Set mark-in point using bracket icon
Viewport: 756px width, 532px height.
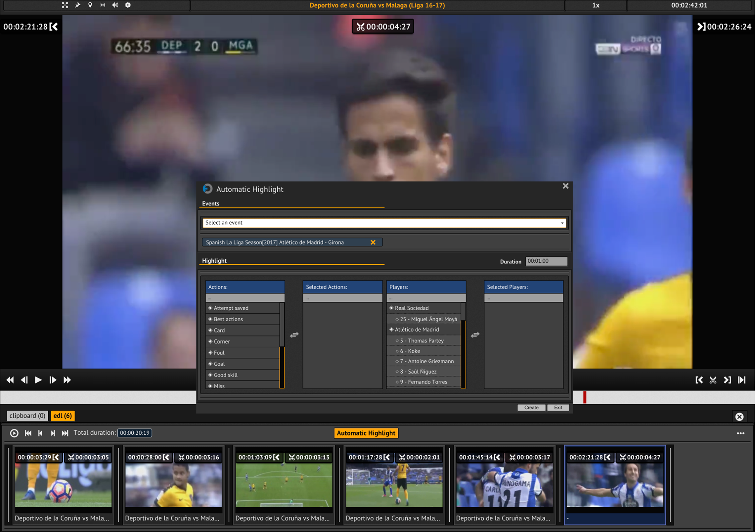[699, 380]
